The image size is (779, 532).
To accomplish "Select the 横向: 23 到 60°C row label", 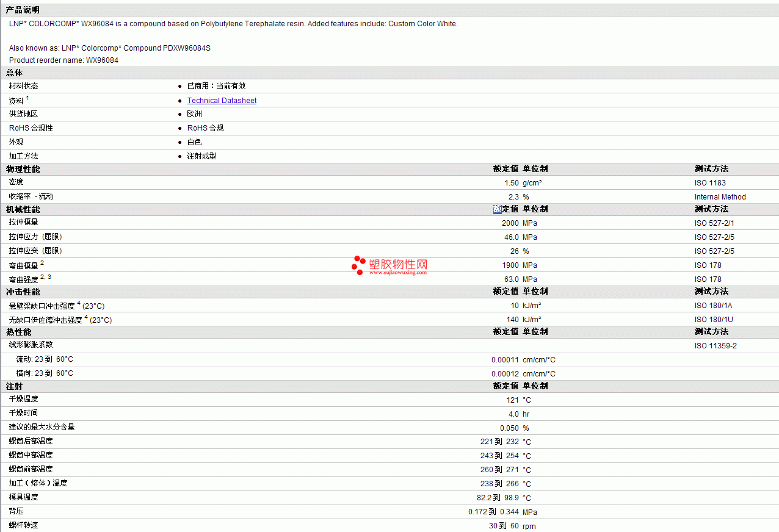I will (45, 373).
